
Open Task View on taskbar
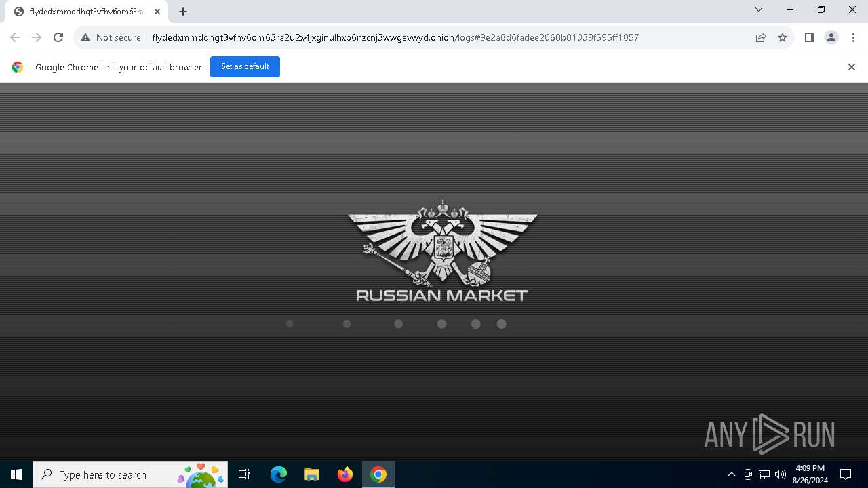244,474
